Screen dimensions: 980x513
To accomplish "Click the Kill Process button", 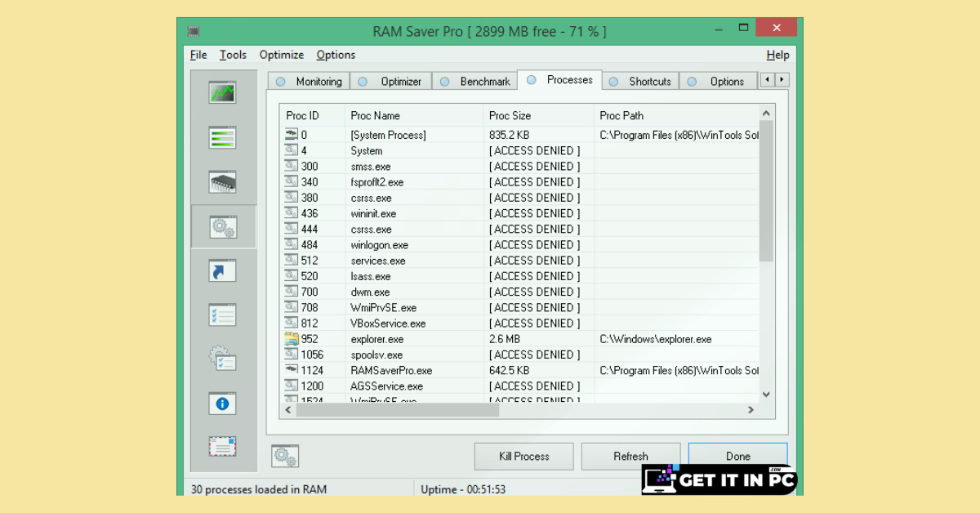I will 524,456.
